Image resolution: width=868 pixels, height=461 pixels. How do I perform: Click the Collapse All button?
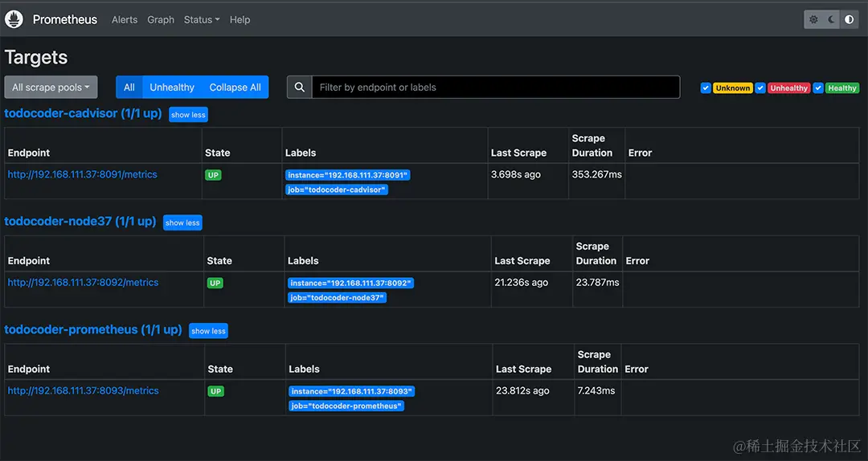pyautogui.click(x=235, y=87)
